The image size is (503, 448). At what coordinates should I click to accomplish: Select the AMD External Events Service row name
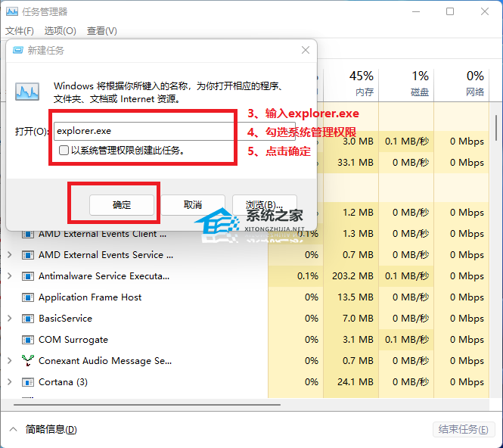point(106,255)
